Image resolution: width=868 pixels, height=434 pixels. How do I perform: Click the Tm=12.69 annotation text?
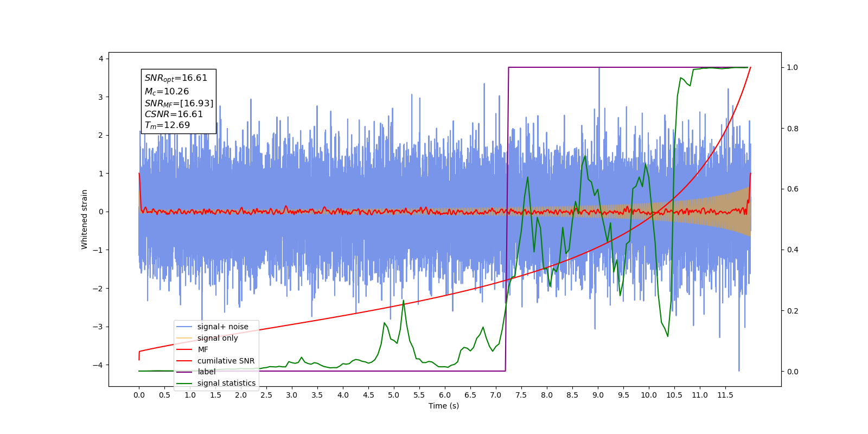pyautogui.click(x=167, y=125)
